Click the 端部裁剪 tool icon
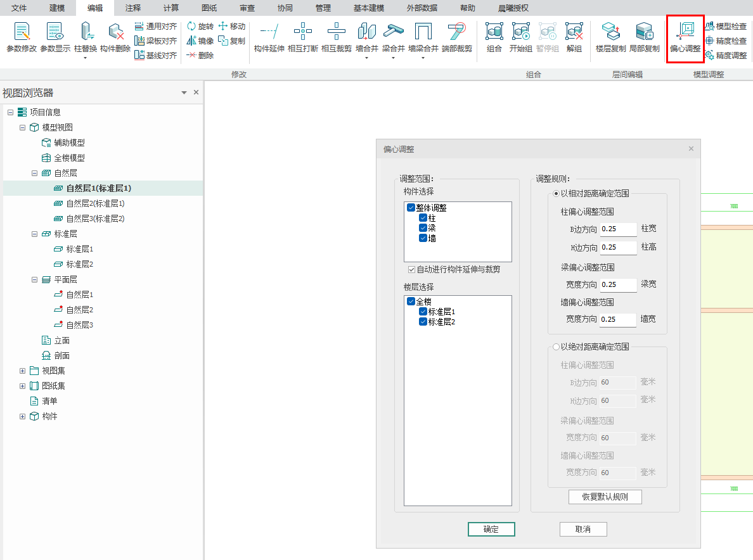This screenshot has height=560, width=753. pyautogui.click(x=456, y=32)
